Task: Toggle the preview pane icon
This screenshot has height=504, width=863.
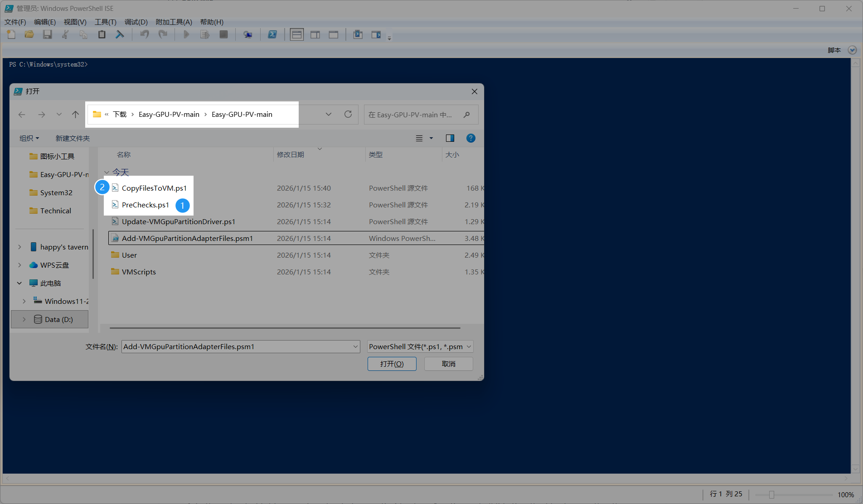Action: point(450,138)
